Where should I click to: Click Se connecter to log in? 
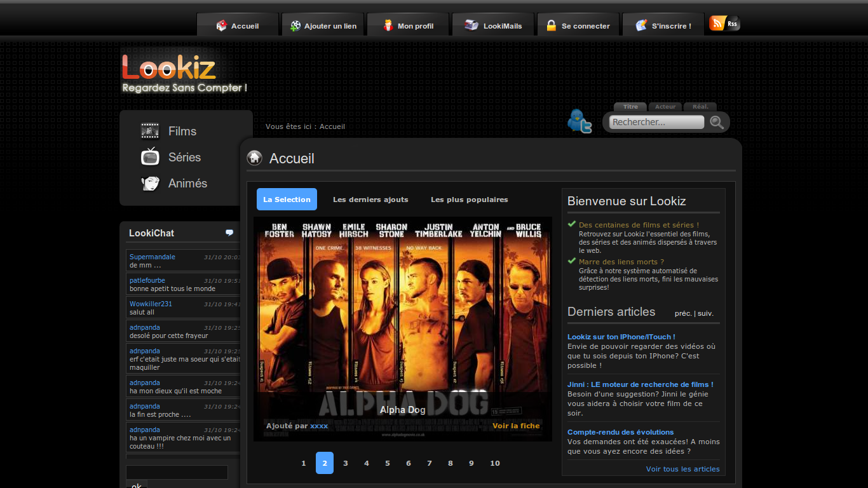(x=578, y=25)
